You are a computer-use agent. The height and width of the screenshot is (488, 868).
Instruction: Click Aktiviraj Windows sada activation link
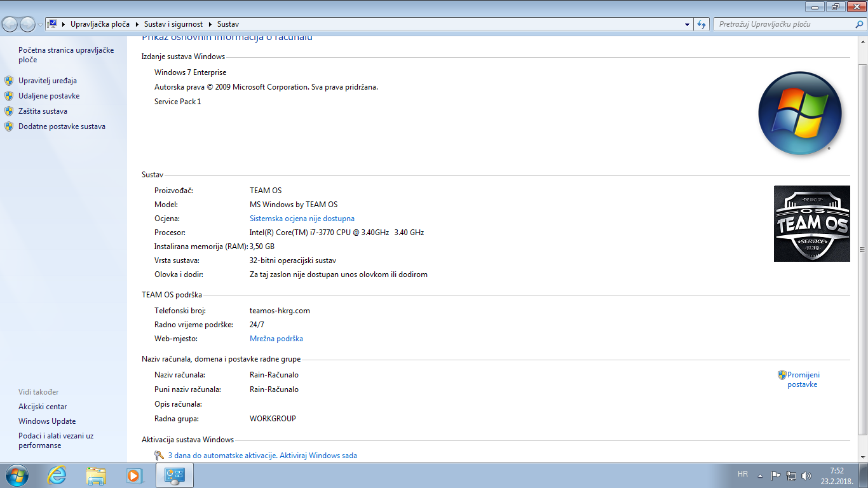tap(318, 456)
